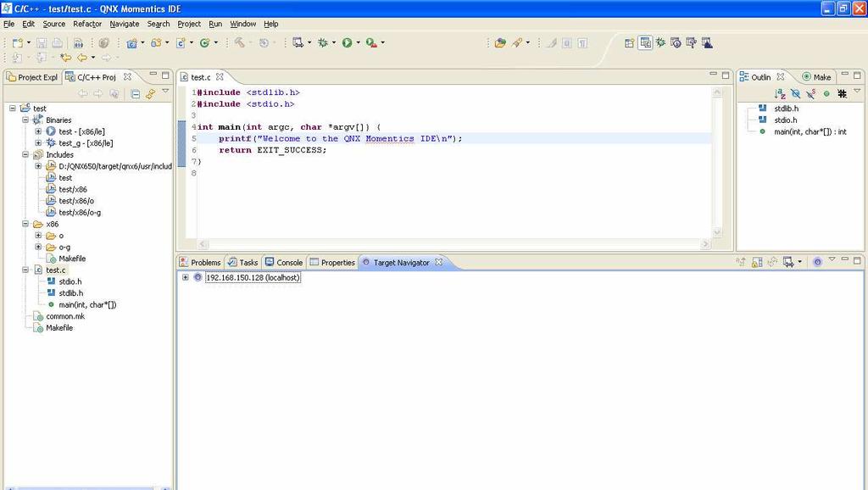
Task: Switch to the Problems tab
Action: [x=200, y=263]
